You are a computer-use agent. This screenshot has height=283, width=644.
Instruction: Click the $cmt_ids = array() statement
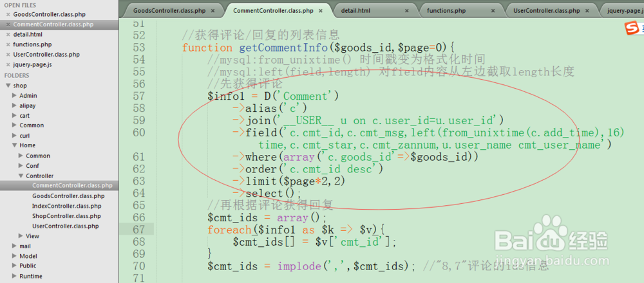pyautogui.click(x=267, y=218)
